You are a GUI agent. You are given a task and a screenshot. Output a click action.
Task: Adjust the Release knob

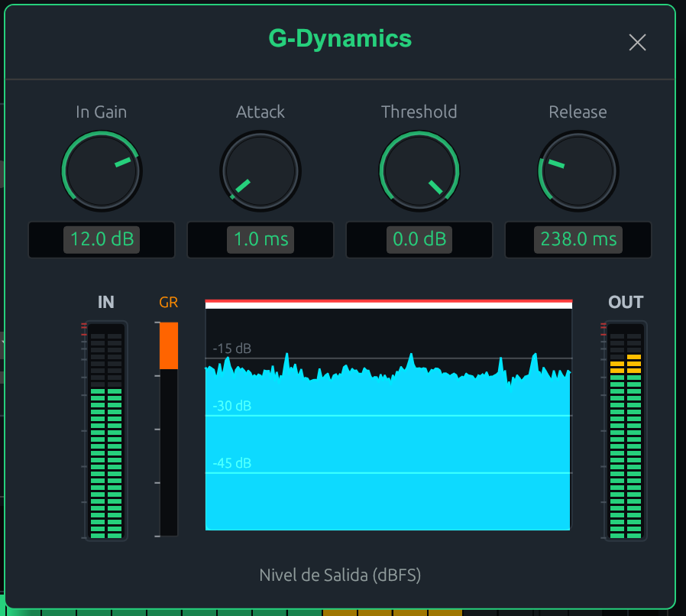[x=578, y=170]
